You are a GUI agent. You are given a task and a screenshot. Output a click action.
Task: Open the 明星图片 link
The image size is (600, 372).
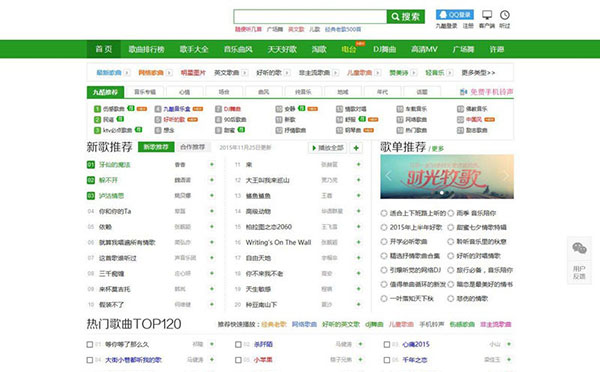(x=193, y=72)
